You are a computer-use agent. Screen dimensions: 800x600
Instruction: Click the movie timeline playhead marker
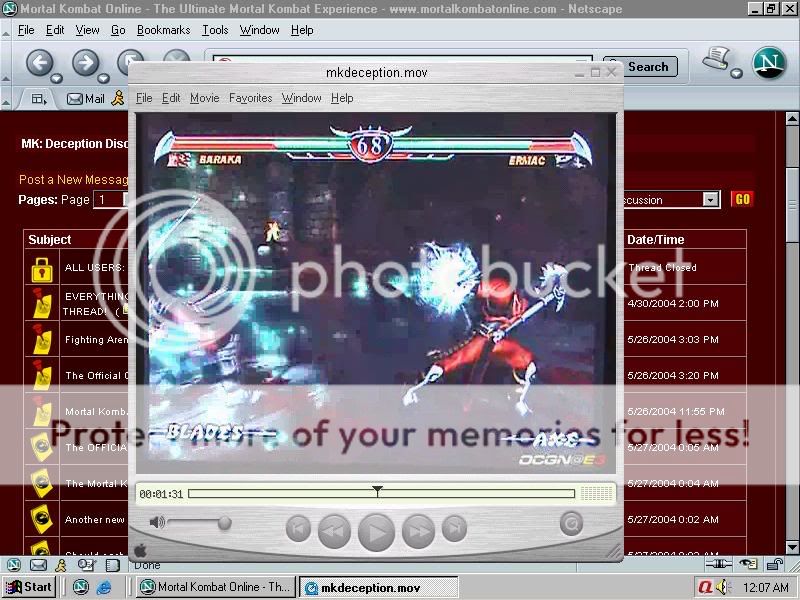(377, 491)
